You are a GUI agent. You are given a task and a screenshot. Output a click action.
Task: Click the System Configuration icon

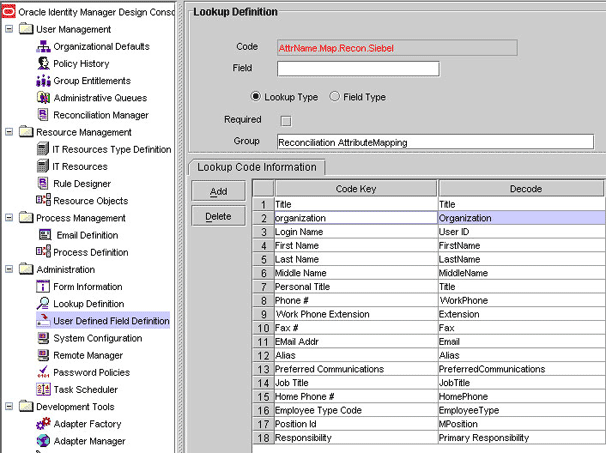(x=43, y=338)
